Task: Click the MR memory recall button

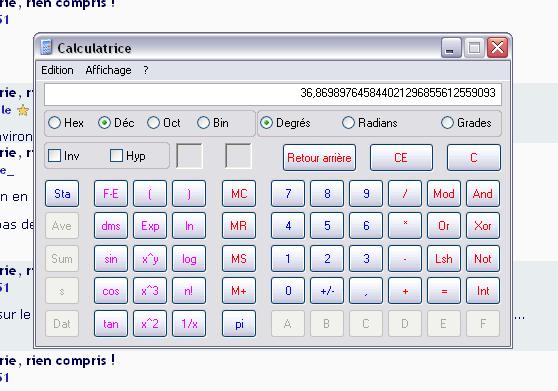Action: pyautogui.click(x=239, y=226)
